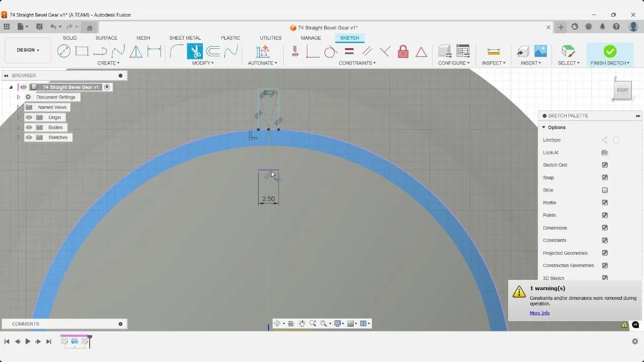Open the notifications bell

pos(602,27)
